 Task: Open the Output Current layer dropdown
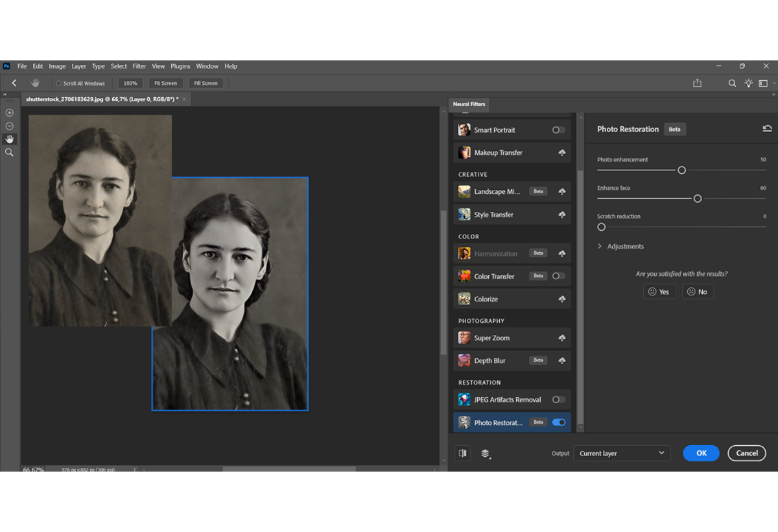click(x=622, y=453)
